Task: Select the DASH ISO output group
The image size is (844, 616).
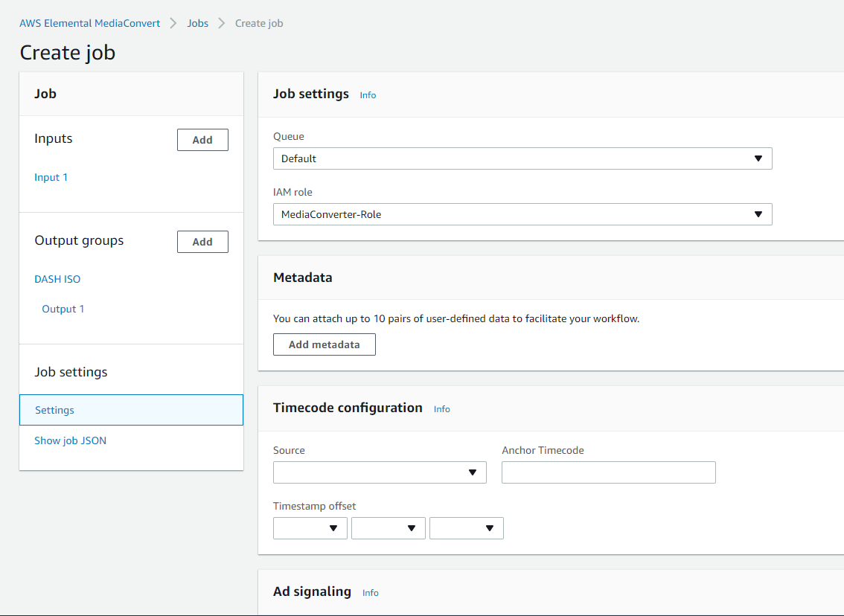Action: (57, 279)
